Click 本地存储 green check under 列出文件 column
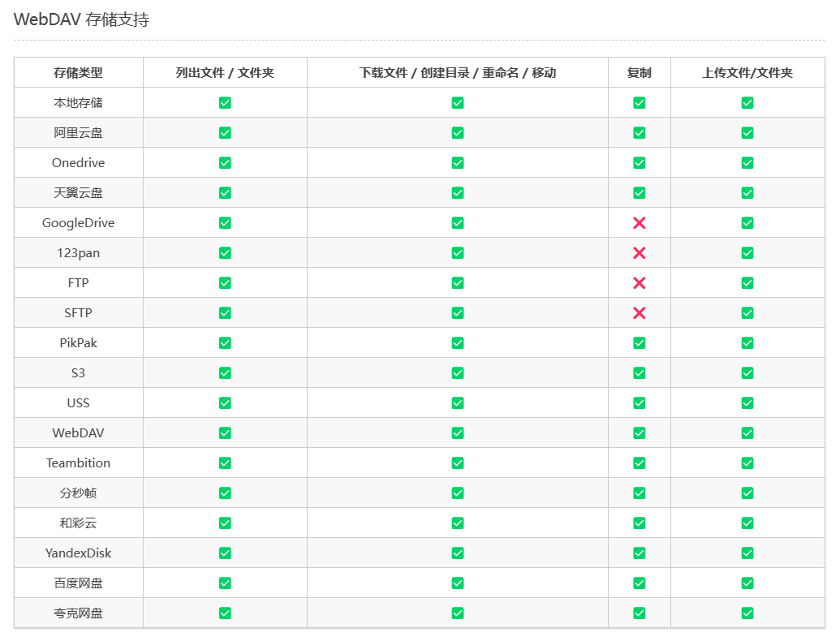This screenshot has width=840, height=641. [x=225, y=103]
